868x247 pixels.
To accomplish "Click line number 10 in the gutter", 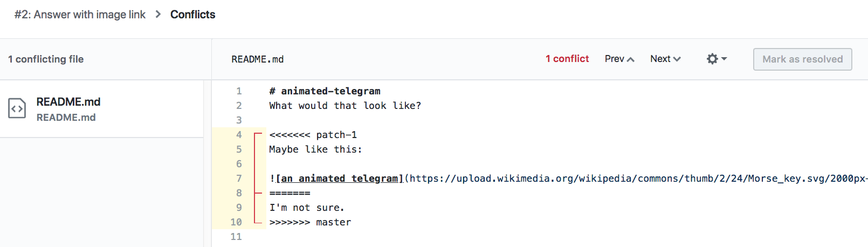I will (236, 222).
